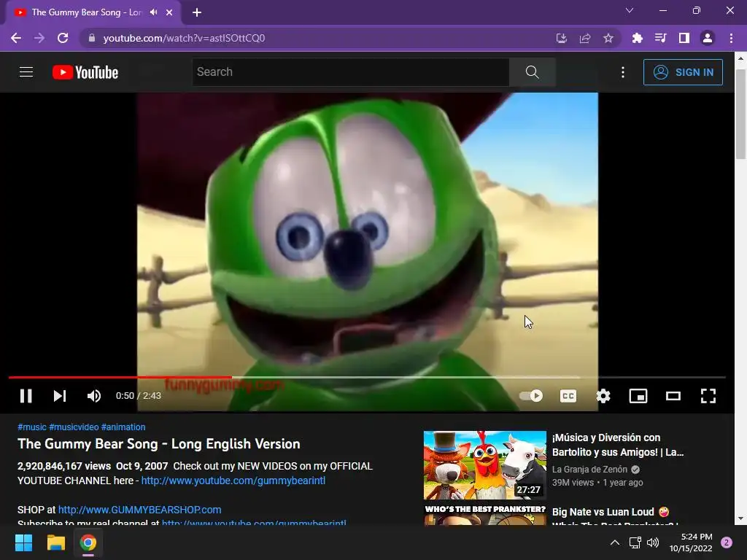The image size is (747, 560).
Task: Open File Explorer from taskbar
Action: click(x=55, y=542)
